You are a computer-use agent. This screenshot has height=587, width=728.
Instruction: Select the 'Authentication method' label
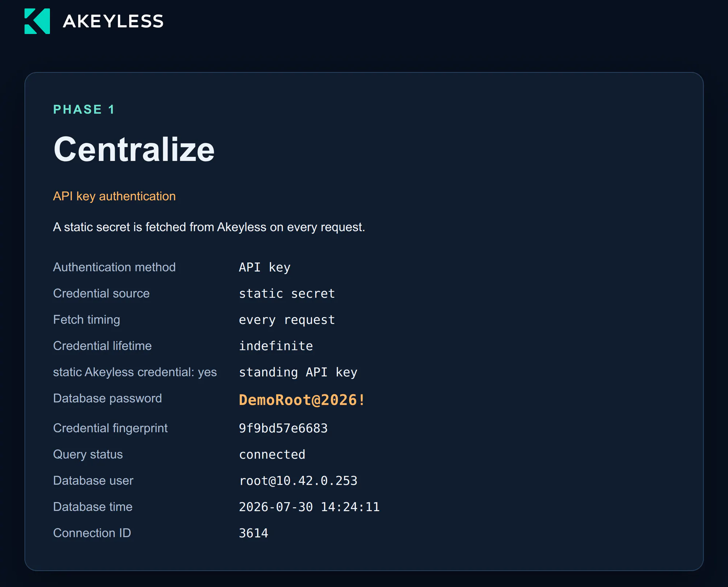click(114, 267)
